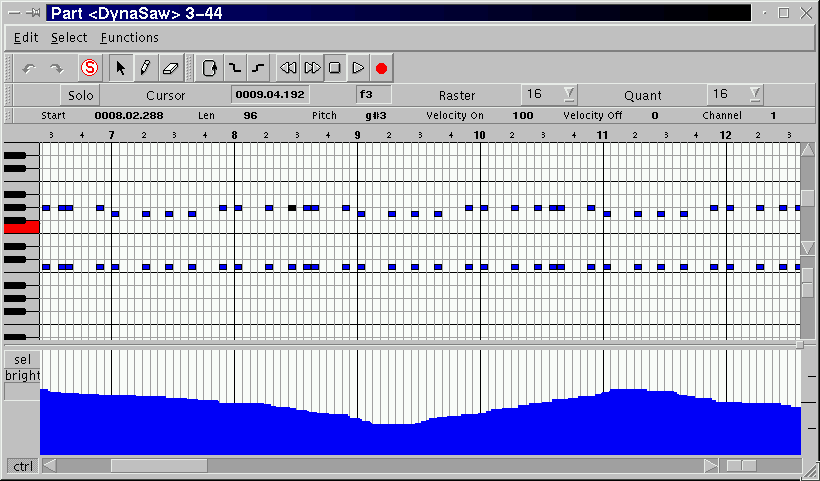820x481 pixels.
Task: Open the bright controller type selector
Action: point(21,376)
